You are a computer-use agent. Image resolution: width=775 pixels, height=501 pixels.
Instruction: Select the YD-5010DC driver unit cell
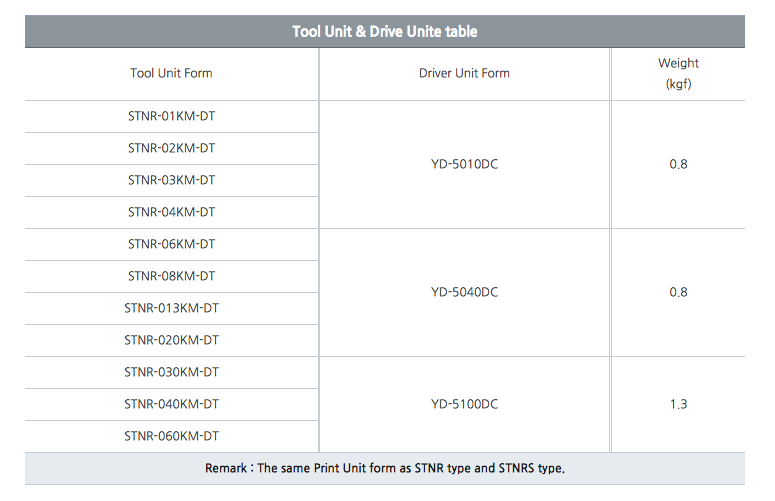coord(464,164)
